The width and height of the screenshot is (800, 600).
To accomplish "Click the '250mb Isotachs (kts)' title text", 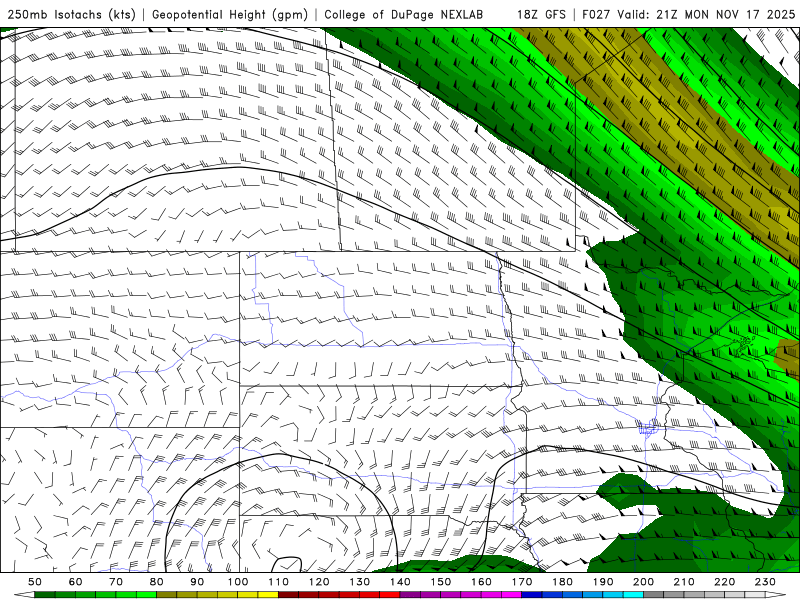I will (71, 15).
